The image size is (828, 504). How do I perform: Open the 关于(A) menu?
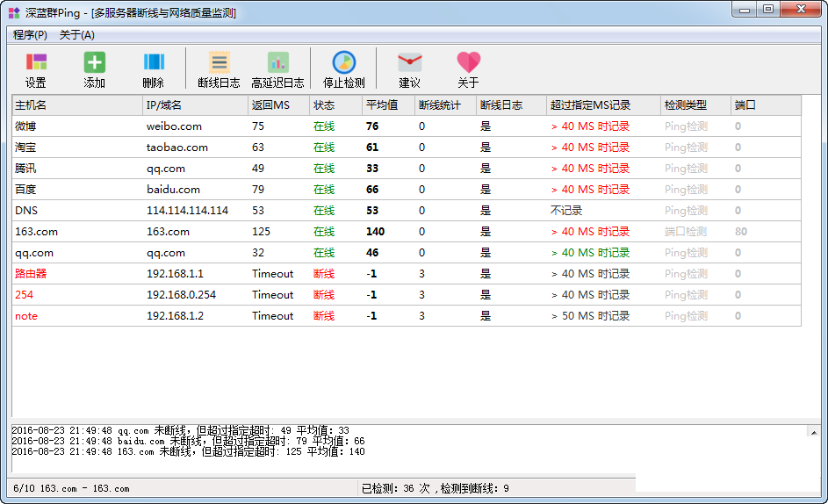76,35
